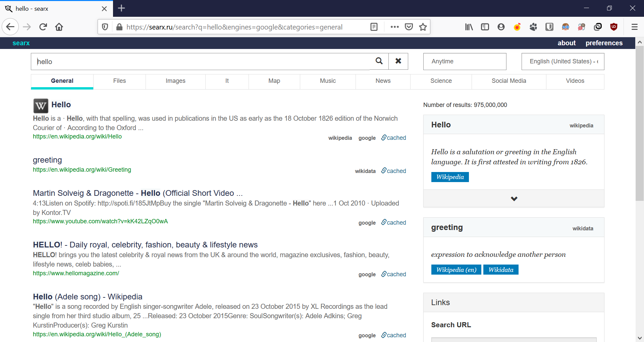The image size is (644, 342).
Task: Clear the search query with the X button
Action: (x=398, y=61)
